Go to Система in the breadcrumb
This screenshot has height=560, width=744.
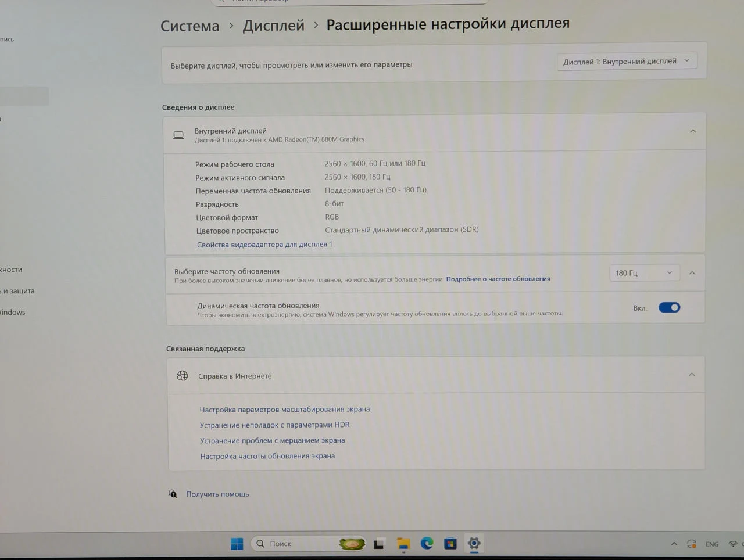pos(190,26)
